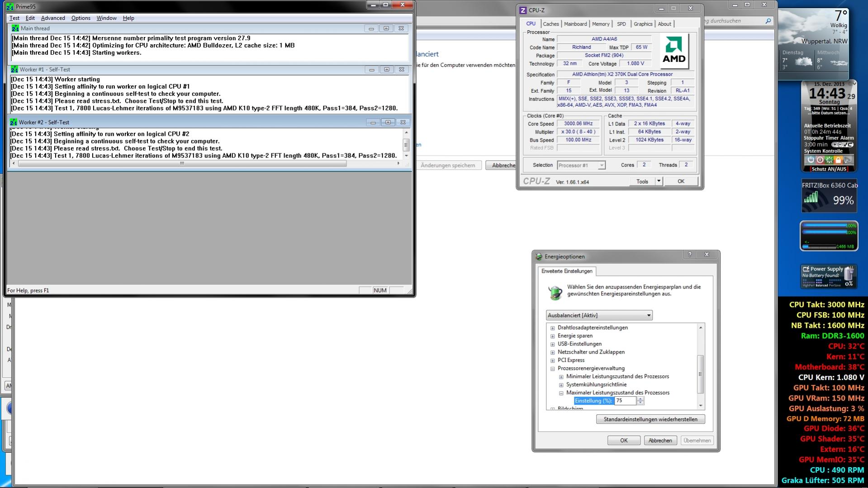Click the orange padlock lock icon in gadget
Viewport: 868px width, 488px height.
click(x=838, y=160)
